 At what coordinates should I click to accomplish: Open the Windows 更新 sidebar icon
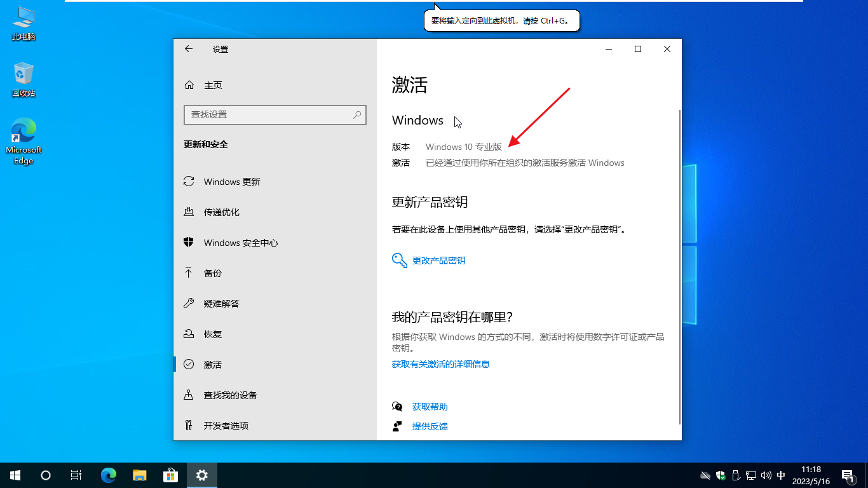point(189,182)
